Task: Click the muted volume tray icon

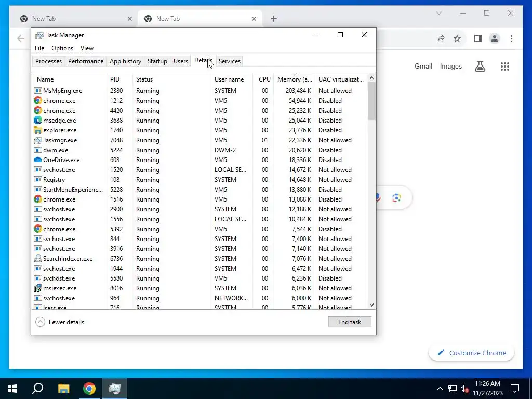Action: pos(464,389)
